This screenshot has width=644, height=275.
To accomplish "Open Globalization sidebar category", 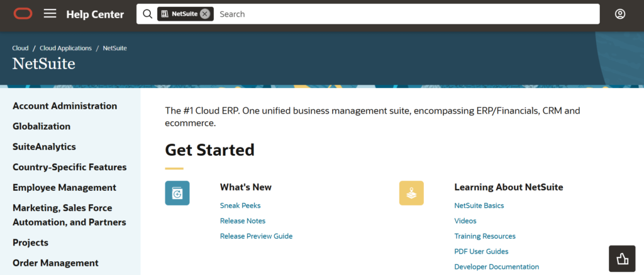I will pos(42,126).
